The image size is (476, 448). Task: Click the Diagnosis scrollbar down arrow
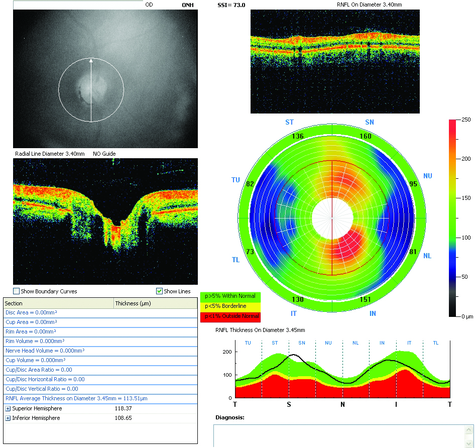[468, 444]
